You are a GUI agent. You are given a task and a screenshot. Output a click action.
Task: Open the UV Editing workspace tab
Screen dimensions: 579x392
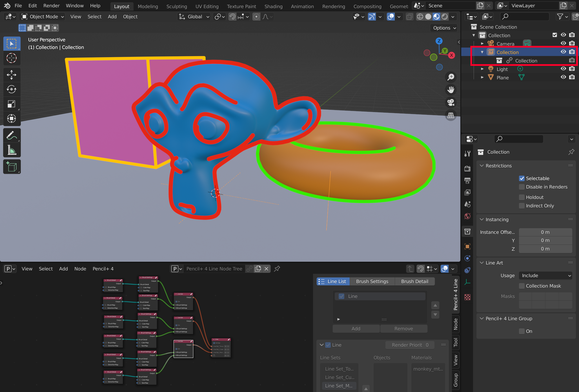[206, 5]
